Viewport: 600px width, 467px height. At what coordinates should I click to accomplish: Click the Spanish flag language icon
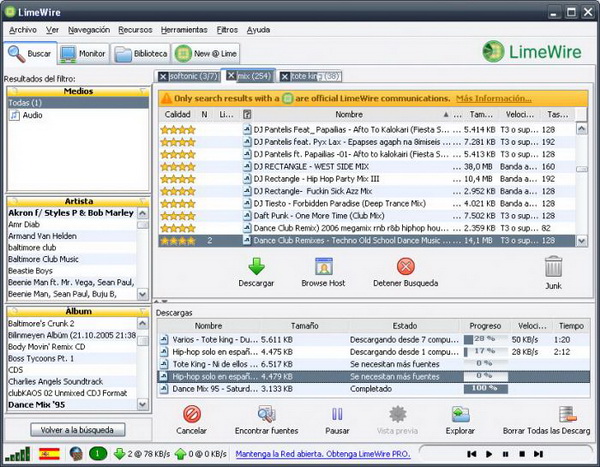pyautogui.click(x=49, y=454)
